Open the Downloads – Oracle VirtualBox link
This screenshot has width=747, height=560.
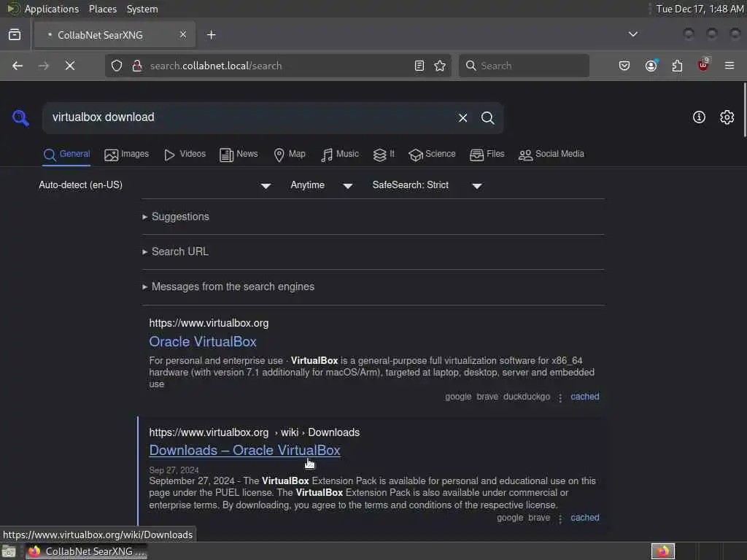pyautogui.click(x=244, y=450)
